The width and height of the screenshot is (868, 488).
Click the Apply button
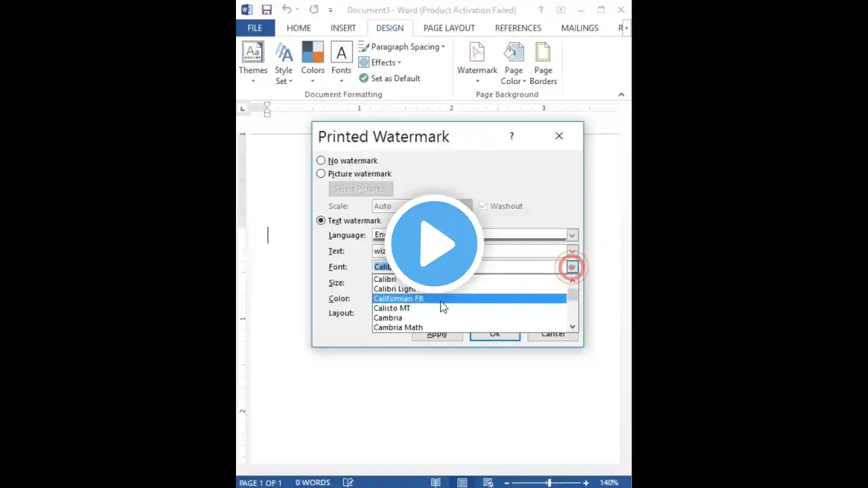[437, 334]
